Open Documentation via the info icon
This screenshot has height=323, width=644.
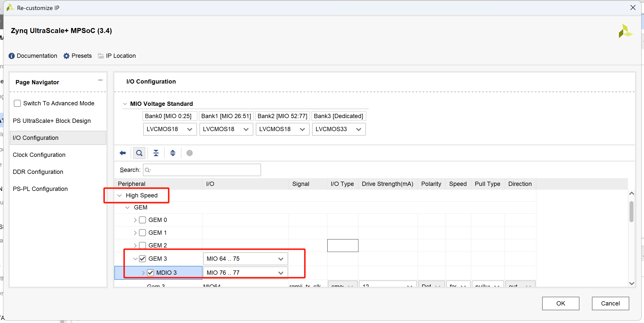12,56
